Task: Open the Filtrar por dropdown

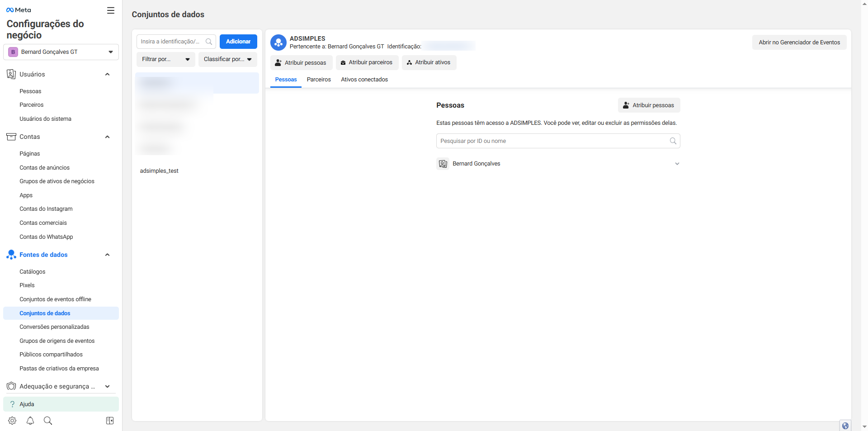Action: coord(166,59)
